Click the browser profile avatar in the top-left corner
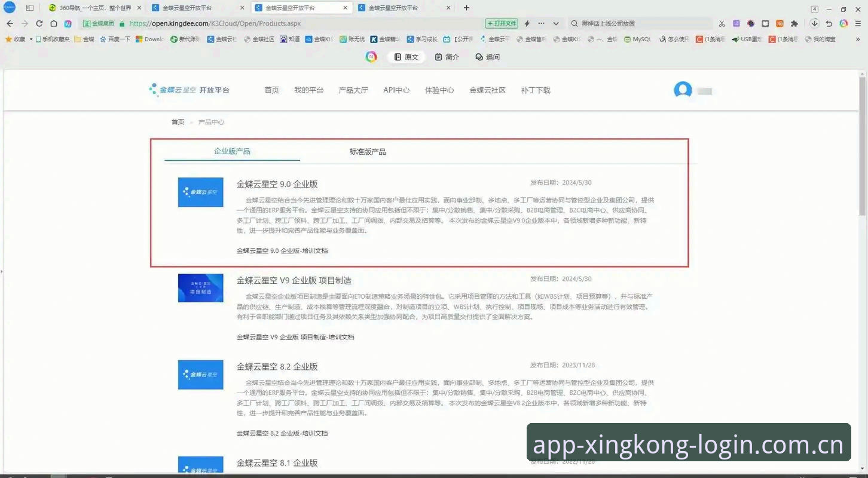The height and width of the screenshot is (478, 868). (10, 8)
